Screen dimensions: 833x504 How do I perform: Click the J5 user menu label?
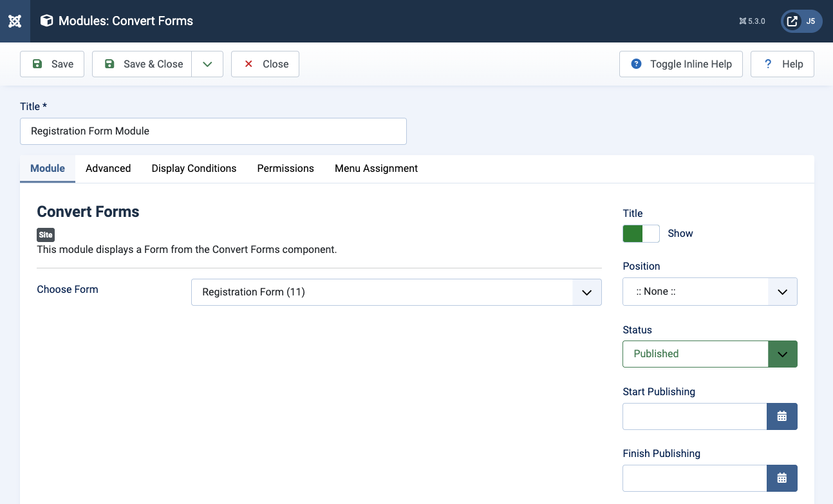pos(810,21)
